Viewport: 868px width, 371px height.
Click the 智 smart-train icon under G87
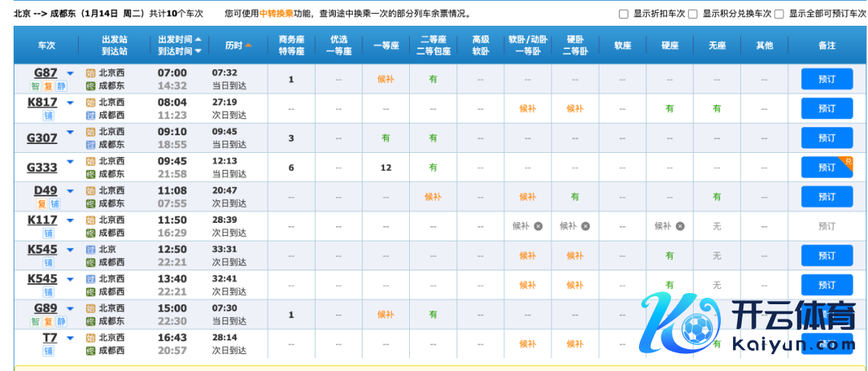tap(35, 86)
